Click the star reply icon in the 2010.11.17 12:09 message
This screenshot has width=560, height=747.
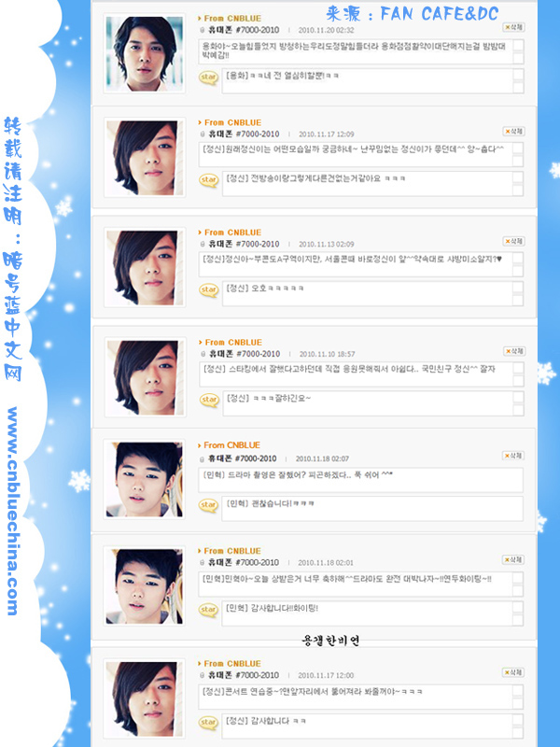208,180
